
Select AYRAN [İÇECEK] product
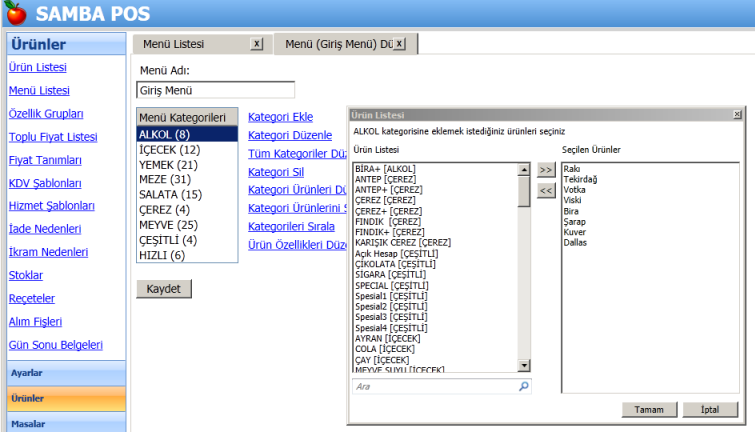[x=388, y=339]
